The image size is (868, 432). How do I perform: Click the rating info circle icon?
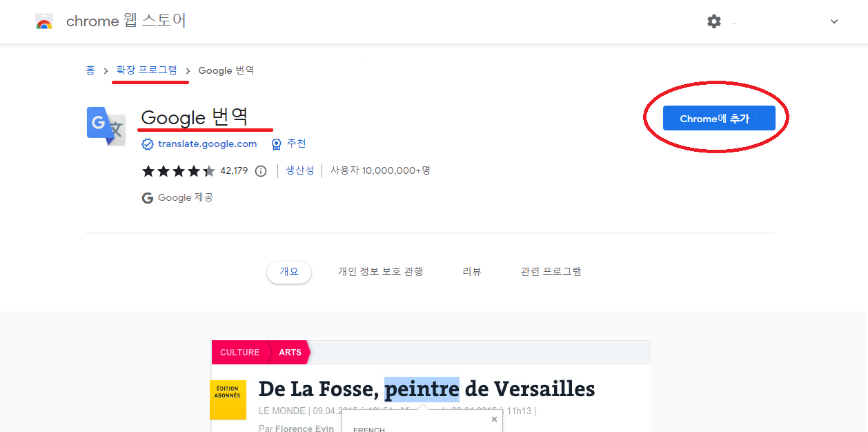point(261,171)
